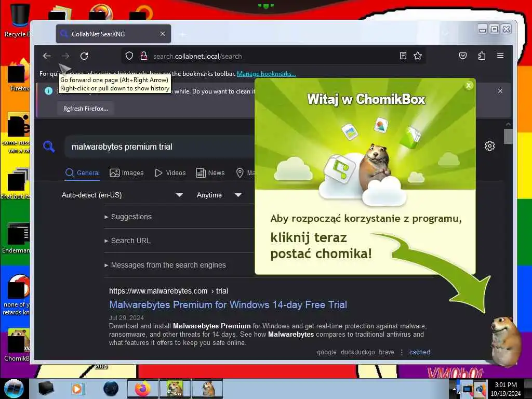Click the ChomikBox hamster character
This screenshot has height=399, width=532.
(x=506, y=341)
